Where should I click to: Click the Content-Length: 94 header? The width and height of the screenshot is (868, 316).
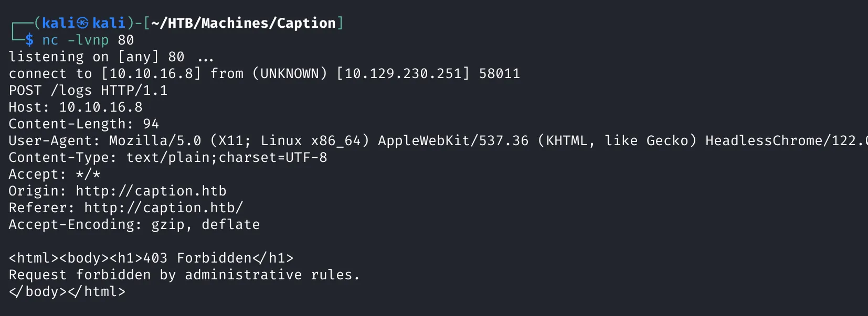[84, 124]
